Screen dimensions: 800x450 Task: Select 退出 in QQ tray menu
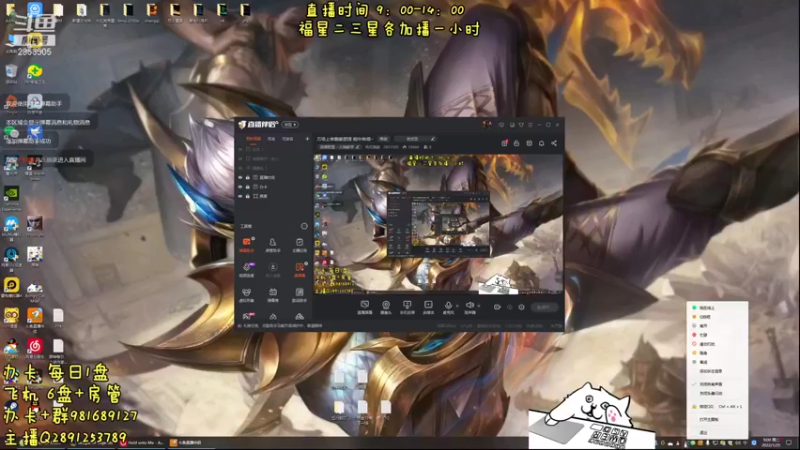[x=704, y=433]
